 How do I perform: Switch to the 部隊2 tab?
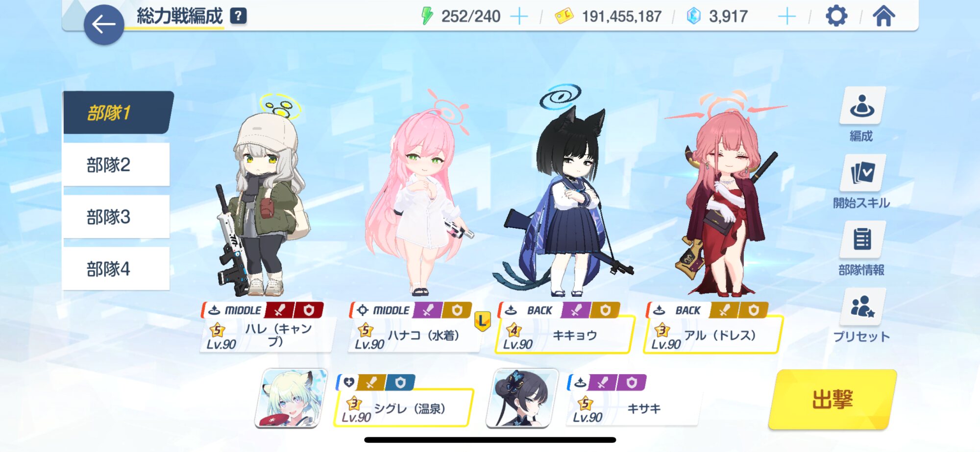pyautogui.click(x=116, y=165)
